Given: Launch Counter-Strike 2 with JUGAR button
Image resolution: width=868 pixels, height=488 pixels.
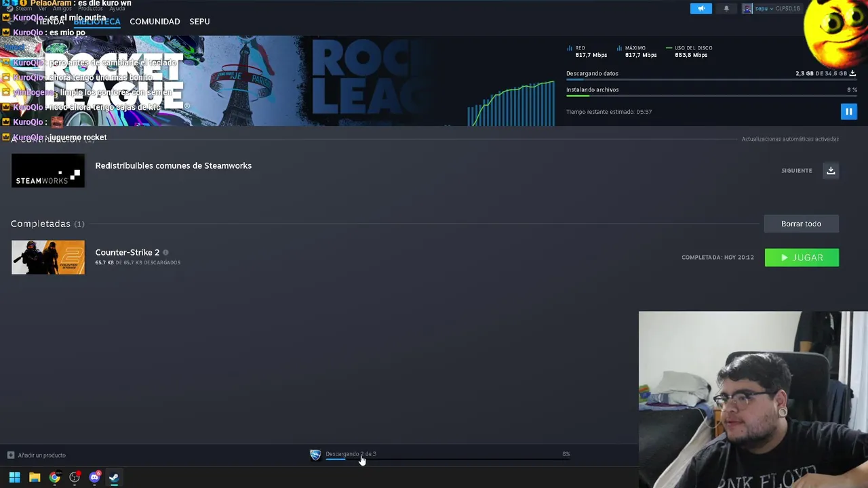Looking at the screenshot, I should [x=802, y=258].
